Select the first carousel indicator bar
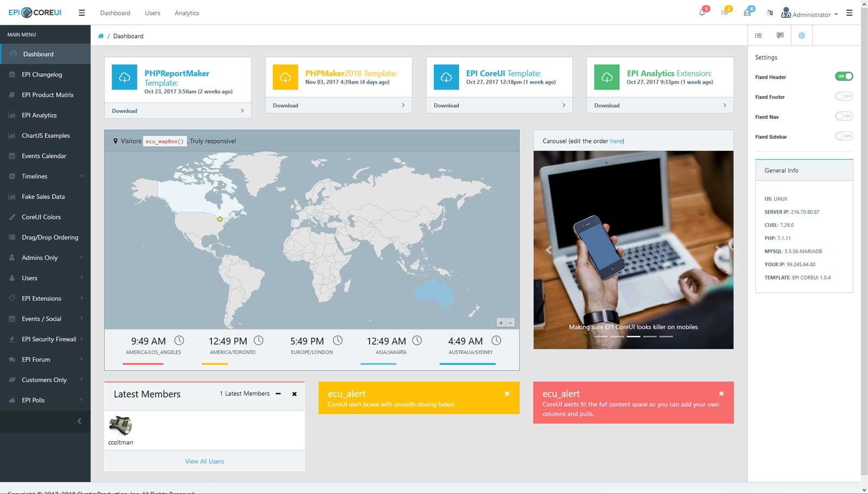 coord(601,337)
